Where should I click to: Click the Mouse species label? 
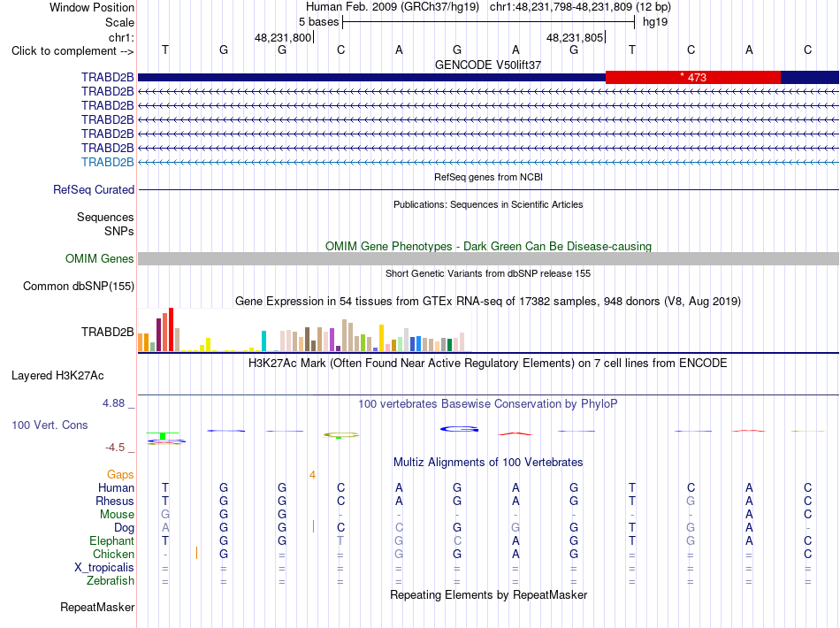click(x=117, y=515)
